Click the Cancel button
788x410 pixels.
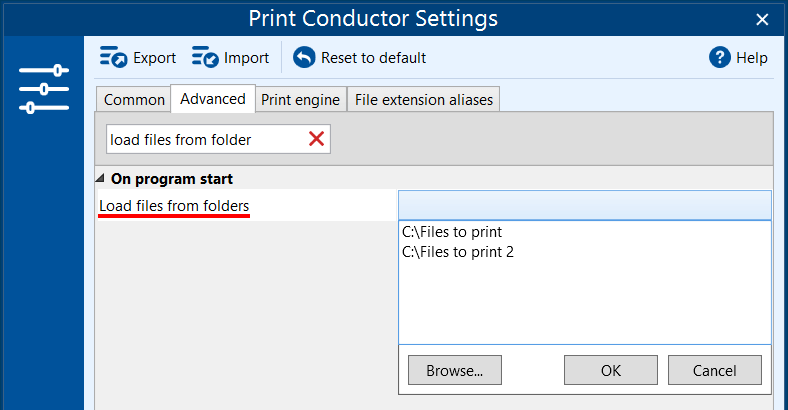pos(715,370)
